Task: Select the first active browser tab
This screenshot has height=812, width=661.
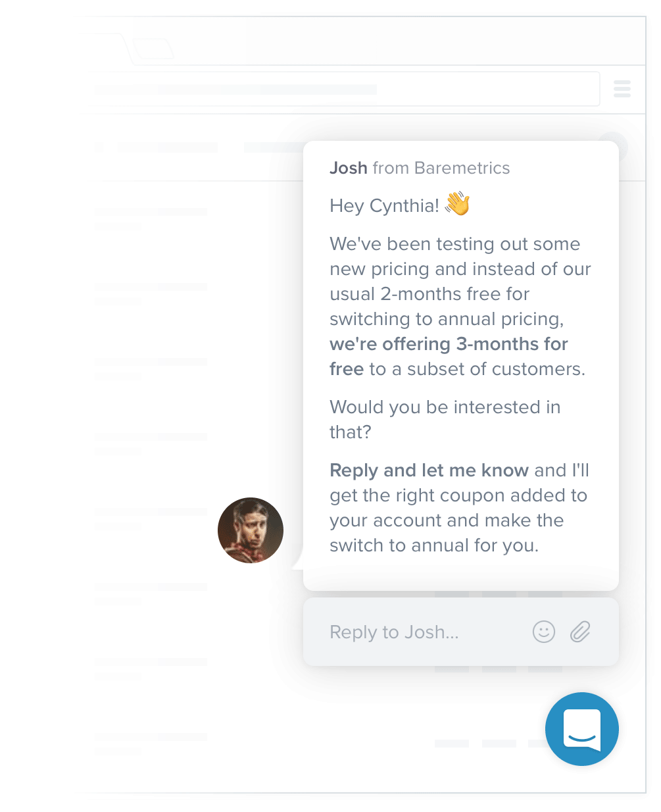Action: pos(105,49)
